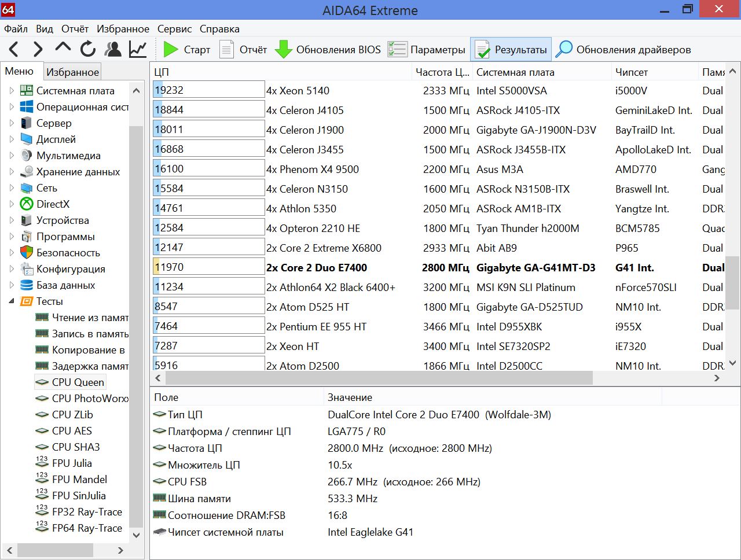Click the Поле column header
Screen dimensions: 741x560
(237, 397)
